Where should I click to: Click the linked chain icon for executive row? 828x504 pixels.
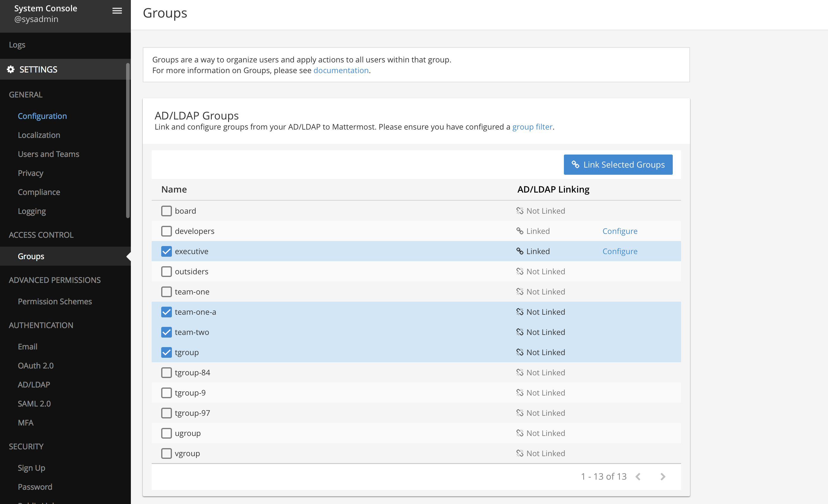520,251
